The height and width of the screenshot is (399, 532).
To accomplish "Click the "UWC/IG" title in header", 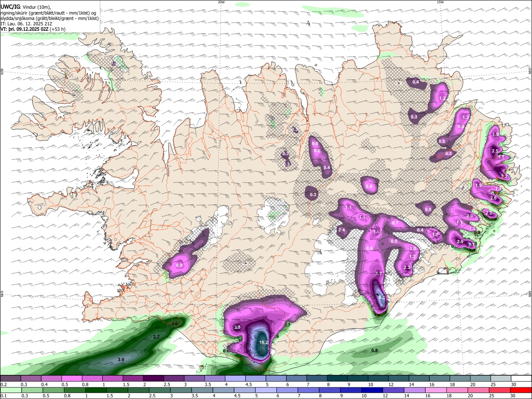I will [x=10, y=7].
